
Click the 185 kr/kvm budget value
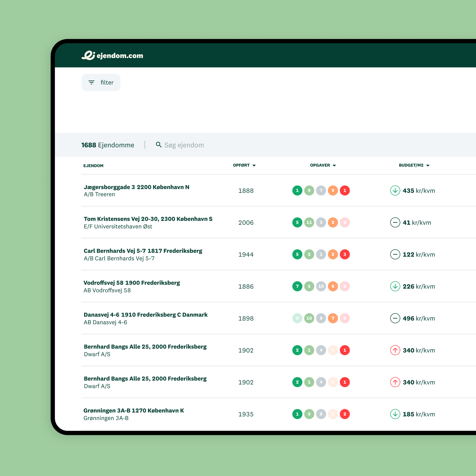pyautogui.click(x=419, y=414)
